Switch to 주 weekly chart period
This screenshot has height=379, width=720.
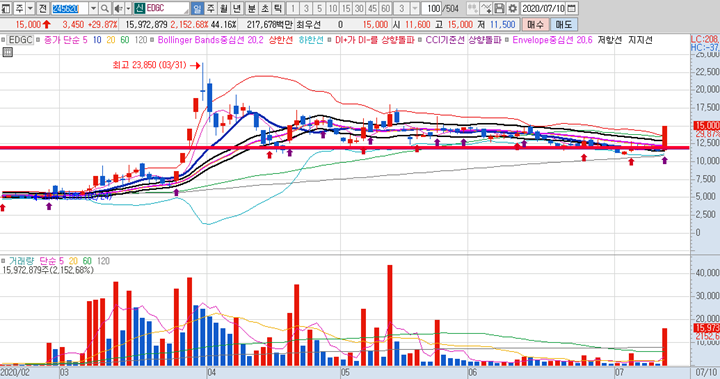click(x=210, y=8)
